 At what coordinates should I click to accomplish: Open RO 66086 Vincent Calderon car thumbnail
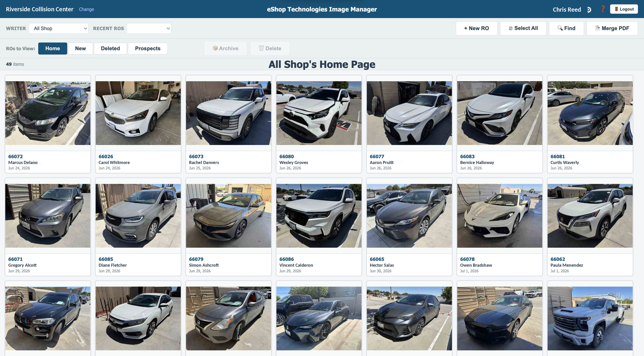(319, 216)
